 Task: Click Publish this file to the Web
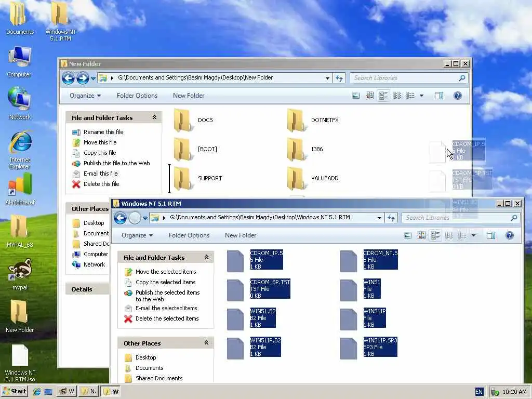tap(117, 163)
